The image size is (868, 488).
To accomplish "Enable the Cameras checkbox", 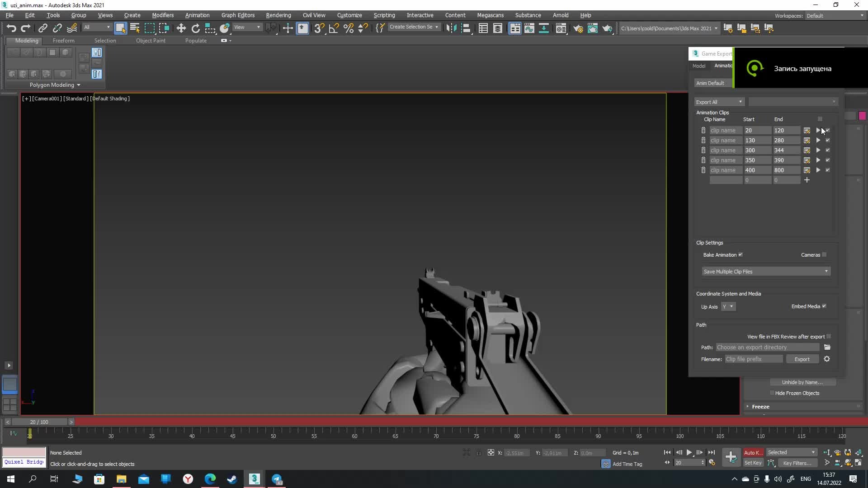I will pyautogui.click(x=824, y=255).
